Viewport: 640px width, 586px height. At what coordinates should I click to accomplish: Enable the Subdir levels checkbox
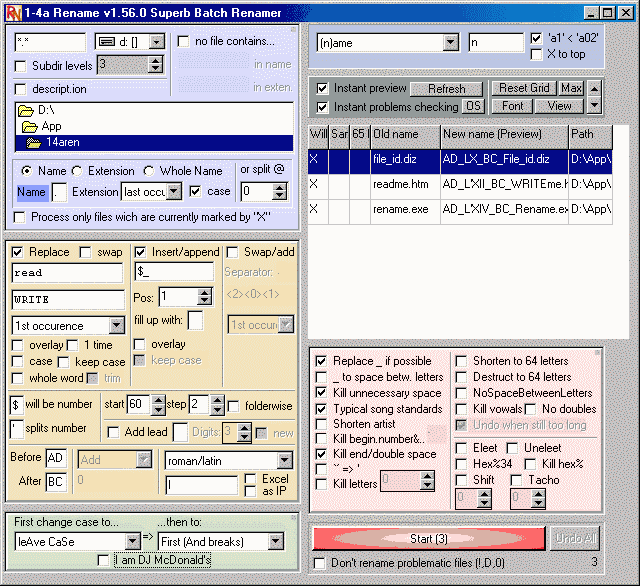coord(20,66)
